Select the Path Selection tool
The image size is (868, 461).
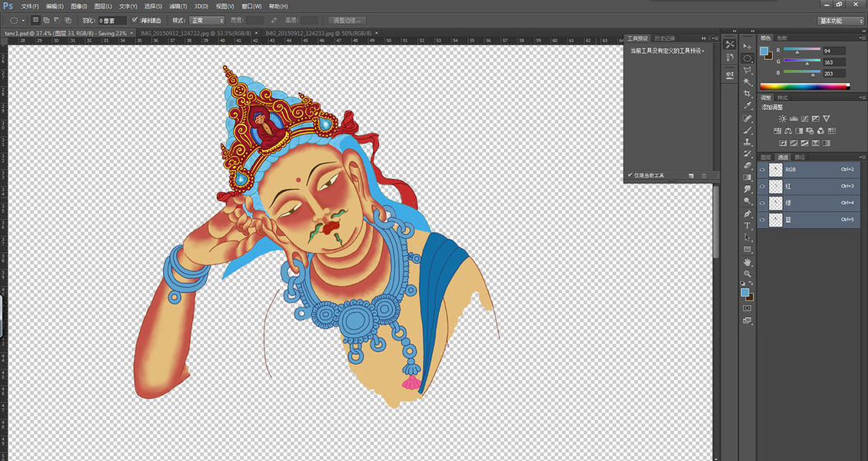click(747, 237)
